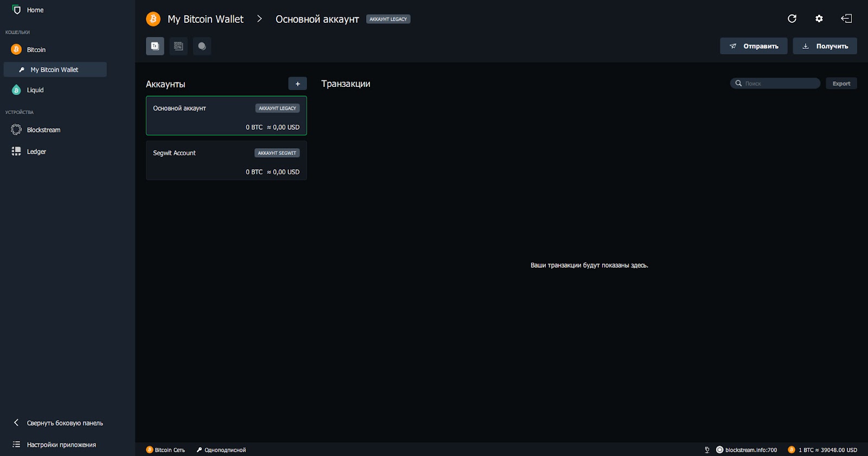Select My Bitcoin Wallet in the sidebar

point(54,69)
